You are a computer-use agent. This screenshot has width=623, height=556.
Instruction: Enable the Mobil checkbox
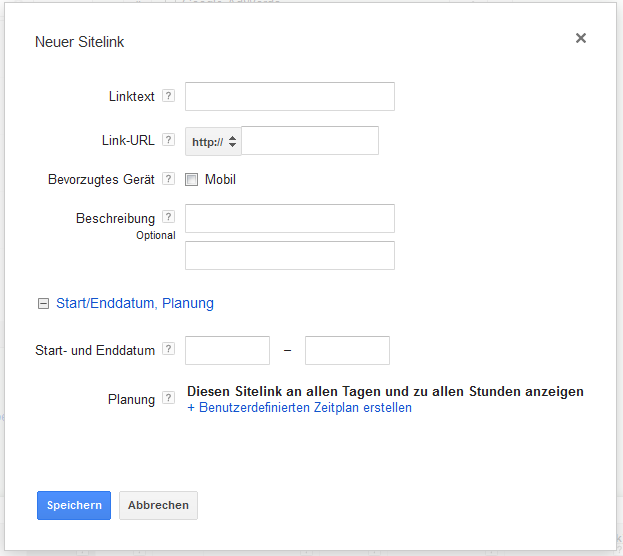pos(192,180)
